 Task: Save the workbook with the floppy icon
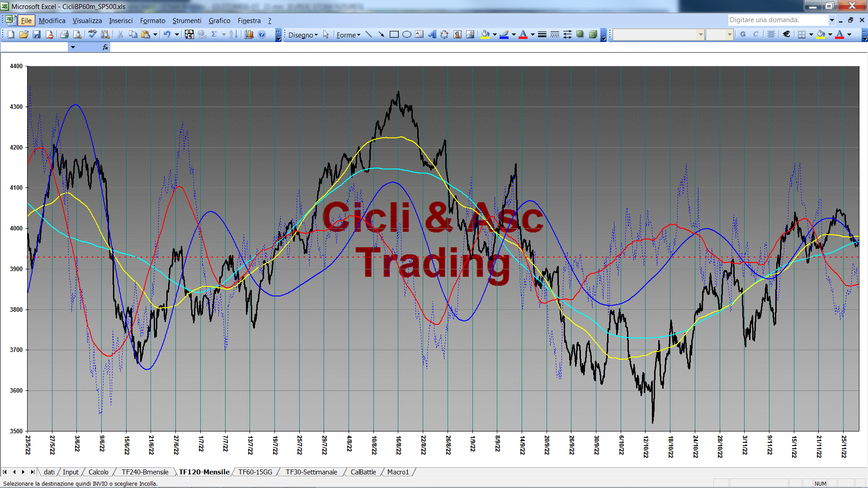(x=37, y=34)
